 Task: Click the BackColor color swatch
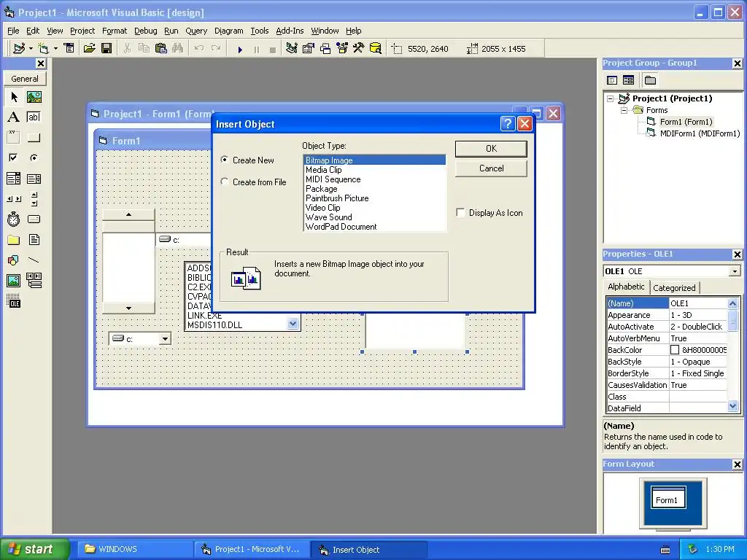point(675,350)
